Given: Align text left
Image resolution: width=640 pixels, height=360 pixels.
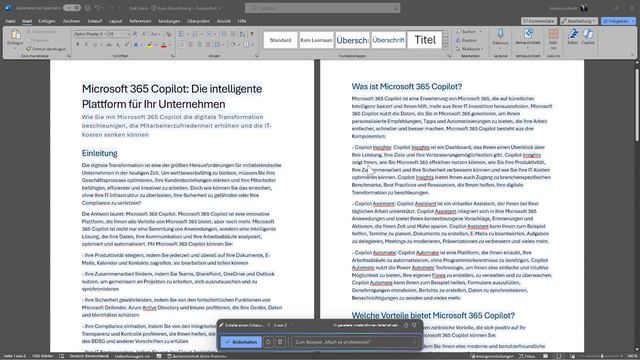Looking at the screenshot, I should [x=182, y=45].
